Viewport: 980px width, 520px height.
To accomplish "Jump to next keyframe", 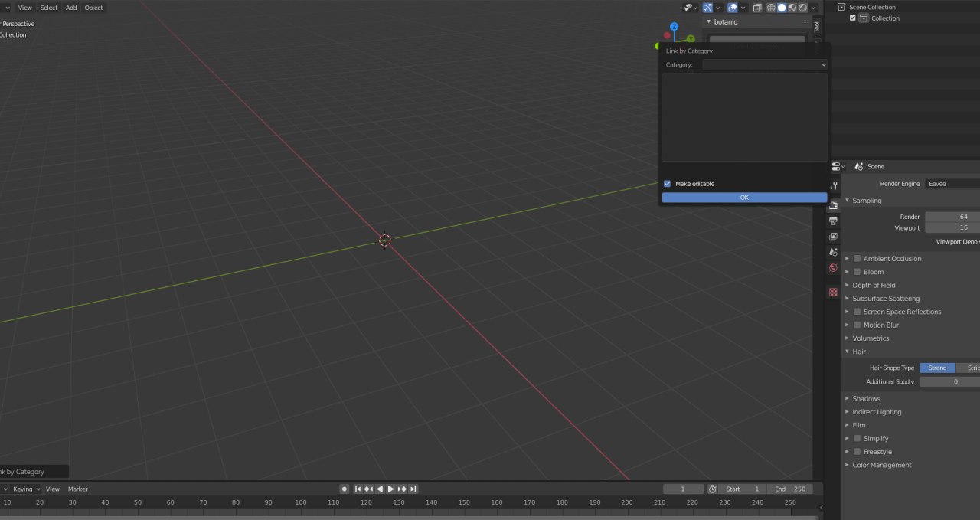I will tap(402, 489).
